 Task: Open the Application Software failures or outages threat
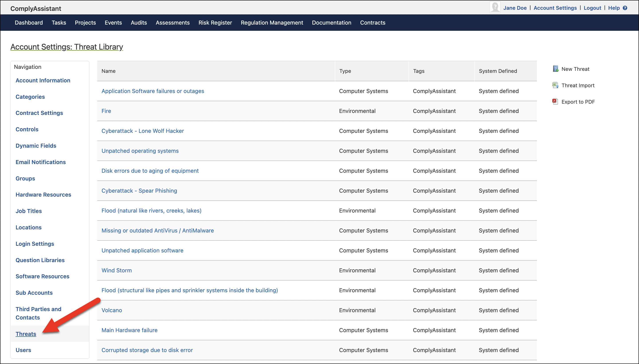pos(153,91)
